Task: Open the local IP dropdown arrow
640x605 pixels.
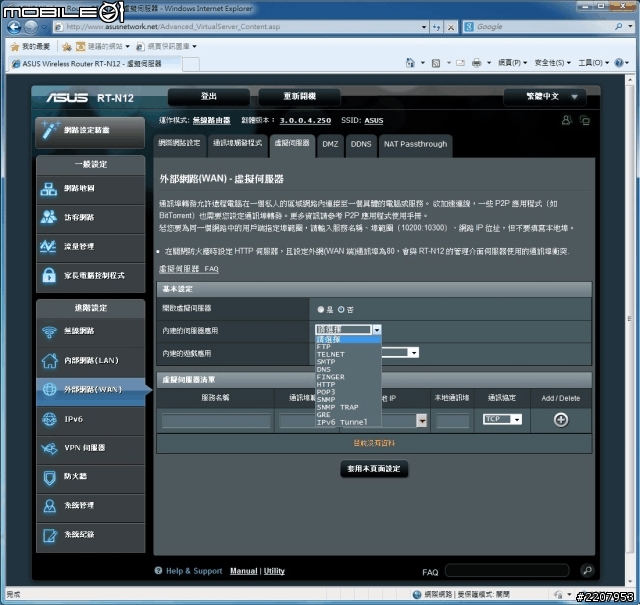Action: [x=421, y=420]
